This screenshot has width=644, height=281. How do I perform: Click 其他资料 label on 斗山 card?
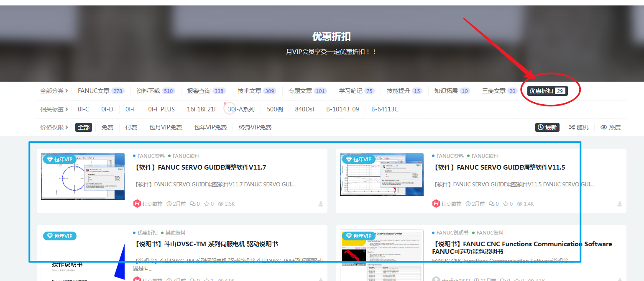pos(176,233)
